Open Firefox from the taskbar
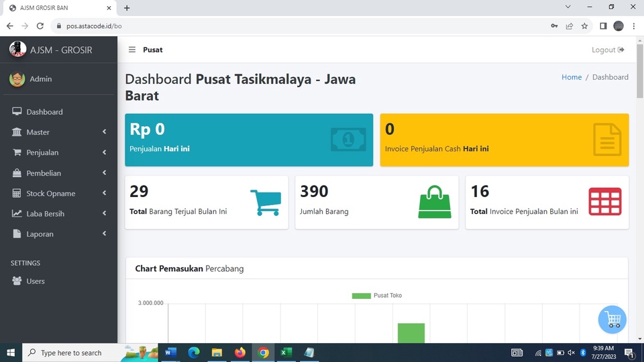Screen dimensions: 644x362 pyautogui.click(x=240, y=353)
